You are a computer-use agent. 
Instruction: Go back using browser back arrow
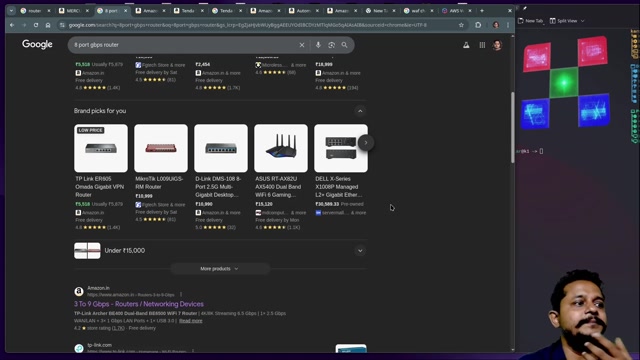pos(12,25)
